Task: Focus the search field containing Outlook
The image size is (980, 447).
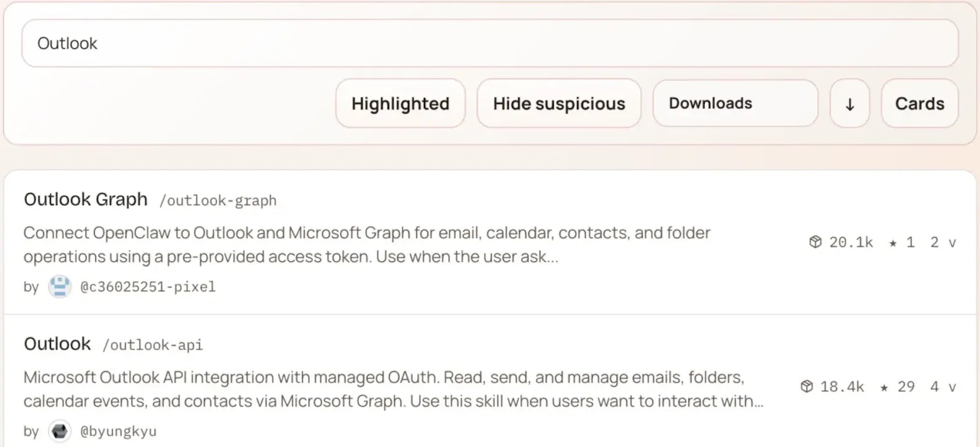Action: point(490,43)
